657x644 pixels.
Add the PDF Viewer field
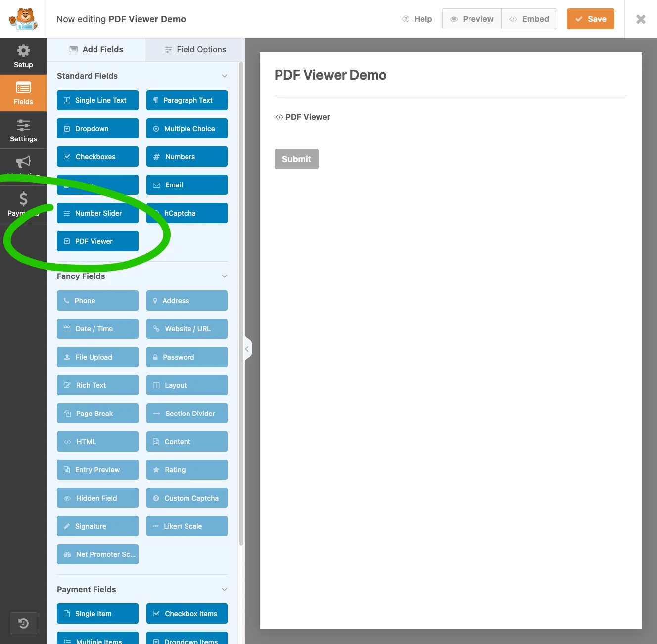click(x=97, y=241)
